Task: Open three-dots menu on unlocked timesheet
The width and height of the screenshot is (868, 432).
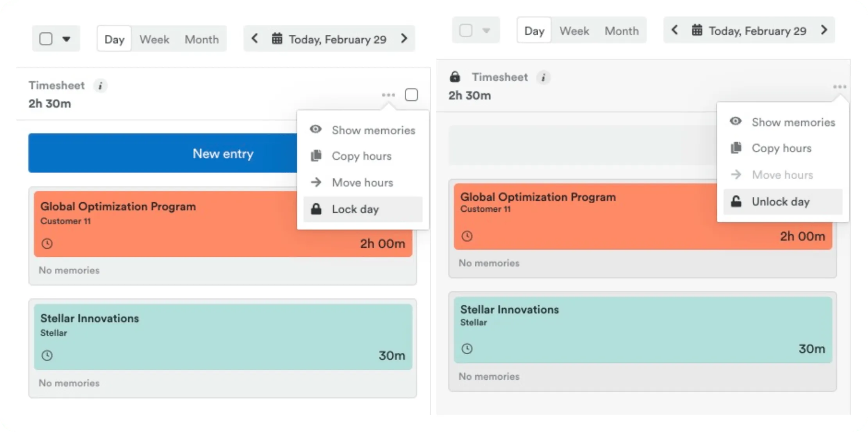Action: tap(388, 95)
